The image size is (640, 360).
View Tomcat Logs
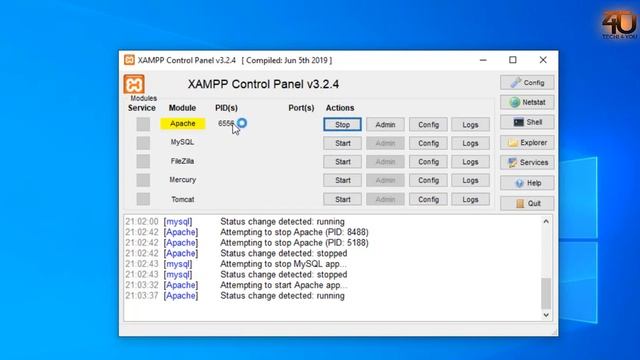(470, 199)
